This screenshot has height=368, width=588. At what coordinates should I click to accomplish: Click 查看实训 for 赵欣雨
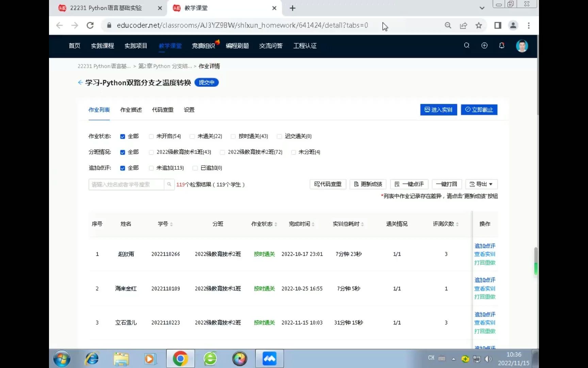(485, 254)
